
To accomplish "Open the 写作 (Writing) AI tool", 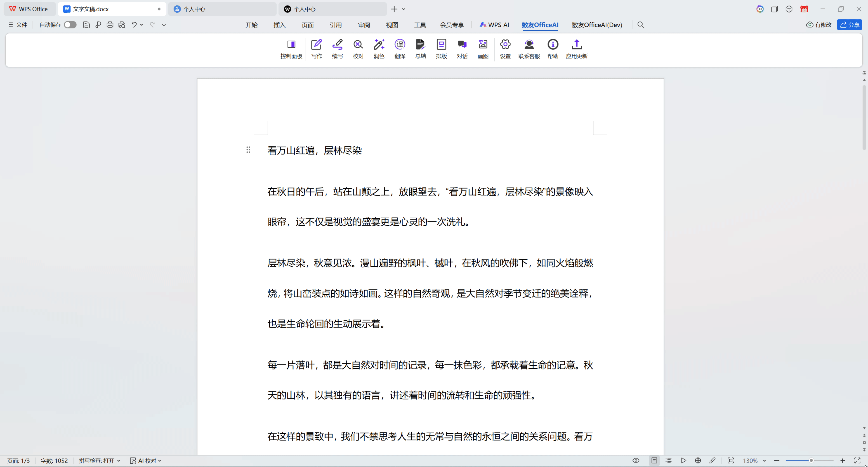I will click(x=316, y=49).
